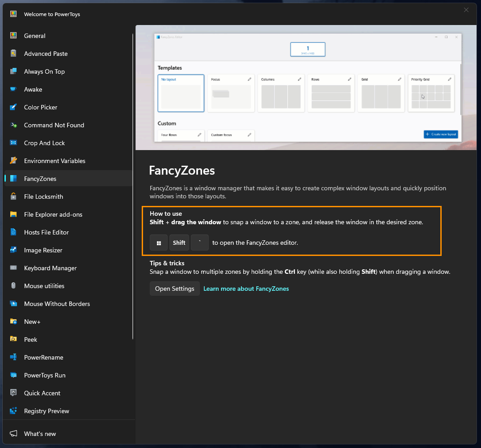The width and height of the screenshot is (481, 448).
Task: Click the Windows key shortcut tile
Action: [x=159, y=243]
